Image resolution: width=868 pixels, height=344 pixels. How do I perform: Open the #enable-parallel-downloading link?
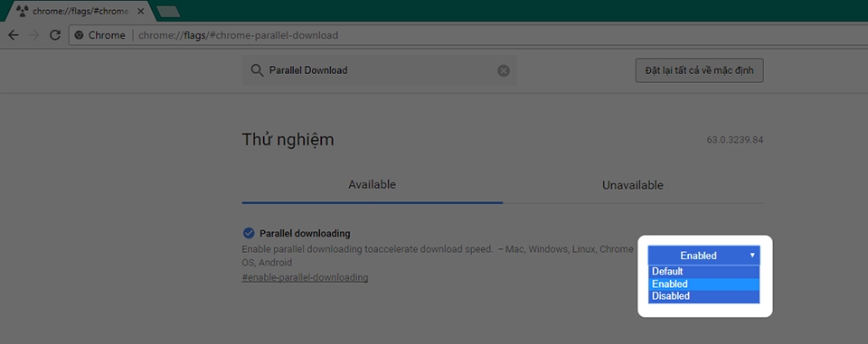point(305,277)
